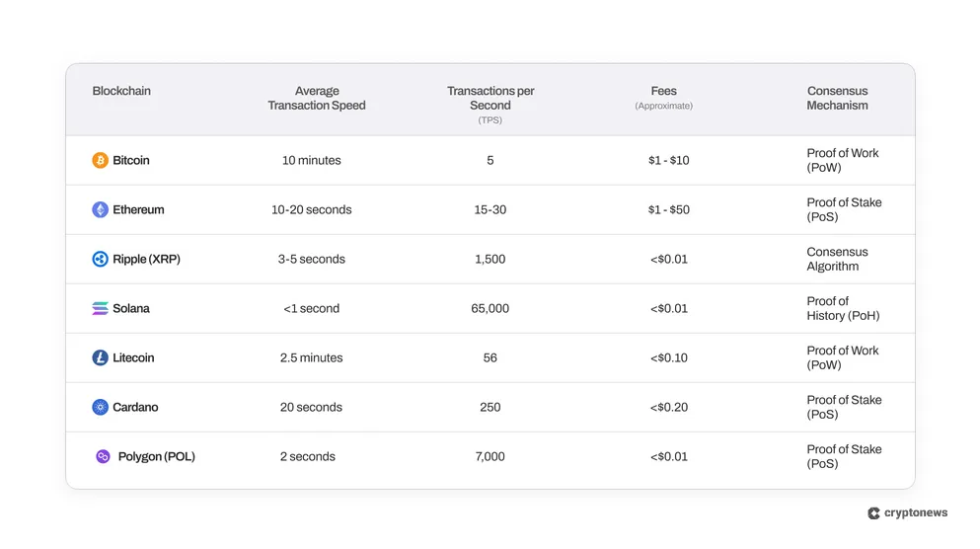980x549 pixels.
Task: Select the 10 minutes speed cell
Action: [x=311, y=160]
